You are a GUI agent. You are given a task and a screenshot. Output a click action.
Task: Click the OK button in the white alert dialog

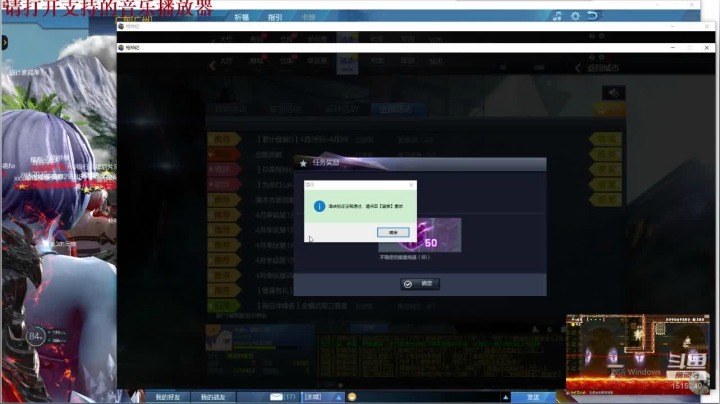point(393,232)
